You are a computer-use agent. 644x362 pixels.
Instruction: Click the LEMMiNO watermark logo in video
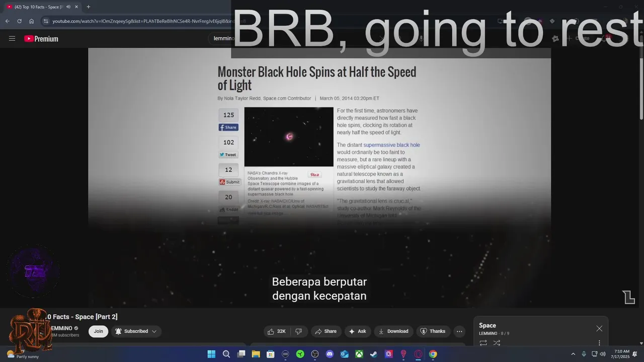(628, 297)
